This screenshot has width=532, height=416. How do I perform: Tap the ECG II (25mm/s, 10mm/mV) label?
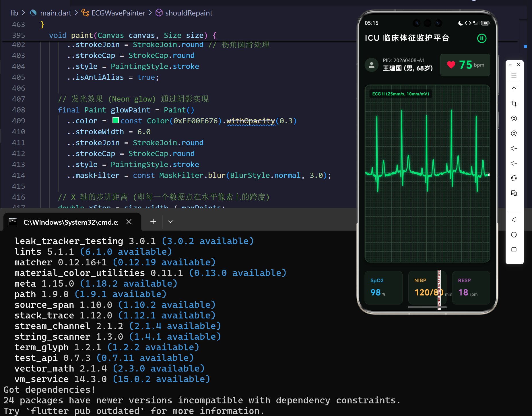(x=401, y=94)
